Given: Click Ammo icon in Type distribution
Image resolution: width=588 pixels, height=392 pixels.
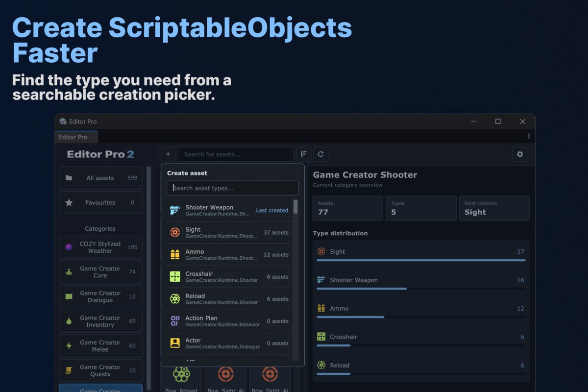Looking at the screenshot, I should coord(321,308).
